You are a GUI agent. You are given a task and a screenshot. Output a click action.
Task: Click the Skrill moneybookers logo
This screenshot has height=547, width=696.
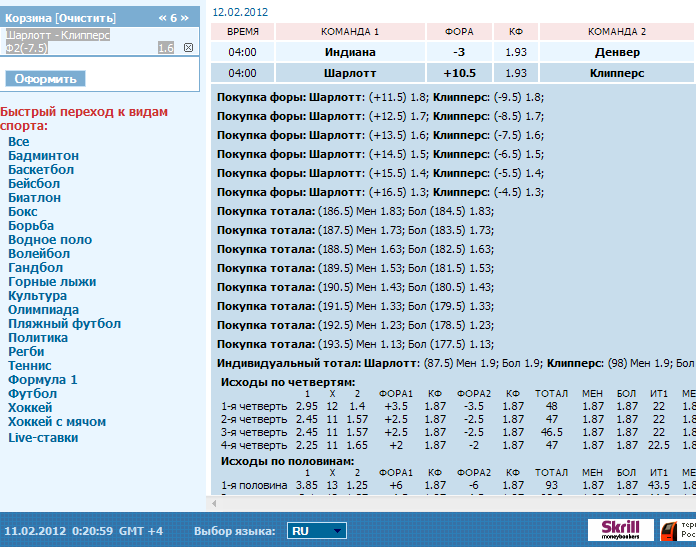621,530
